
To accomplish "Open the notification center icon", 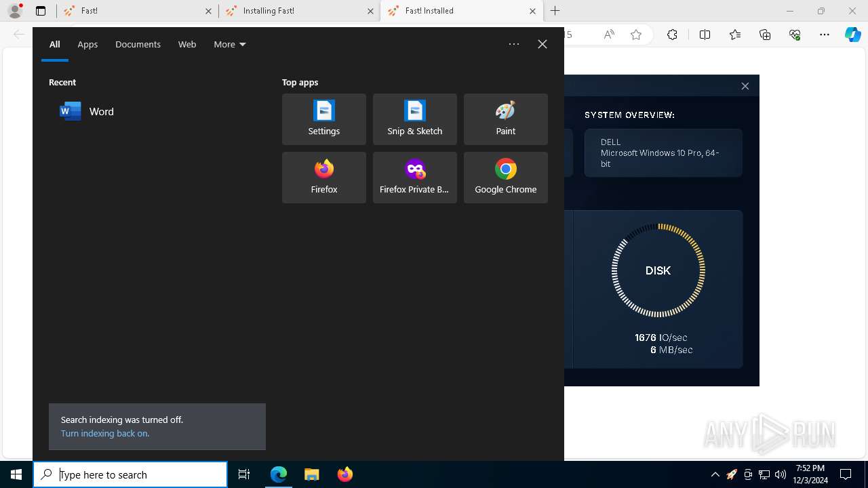I will click(846, 474).
